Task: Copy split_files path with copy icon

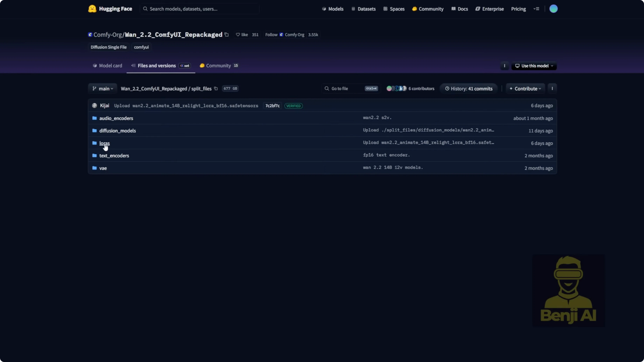Action: (216, 88)
